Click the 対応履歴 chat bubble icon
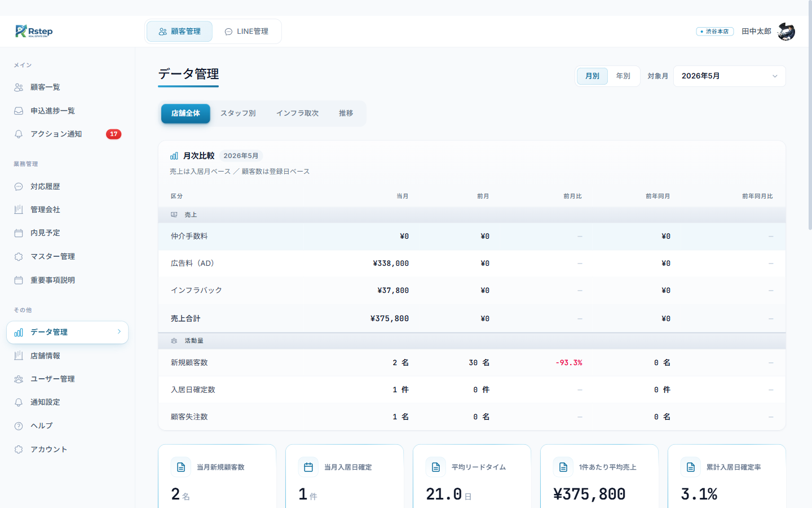Viewport: 812px width, 508px height. (19, 186)
